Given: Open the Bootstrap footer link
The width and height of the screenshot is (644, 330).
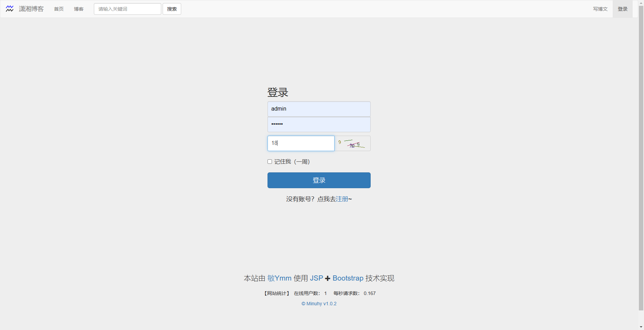Looking at the screenshot, I should click(x=348, y=278).
